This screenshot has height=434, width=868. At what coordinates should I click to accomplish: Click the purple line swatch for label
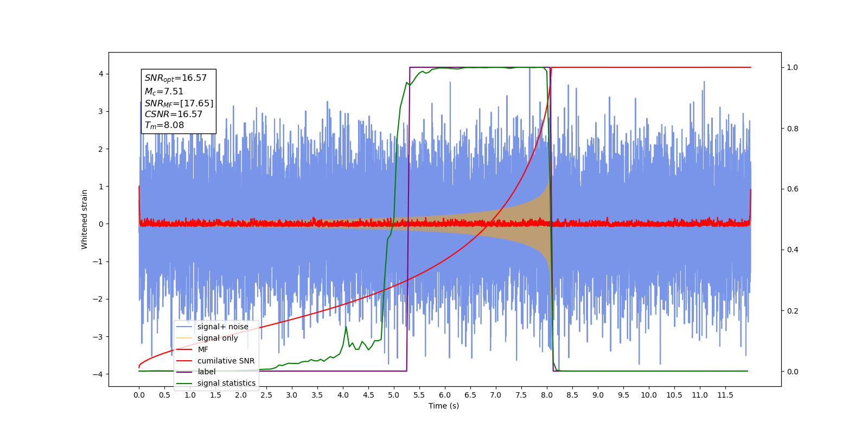(185, 372)
